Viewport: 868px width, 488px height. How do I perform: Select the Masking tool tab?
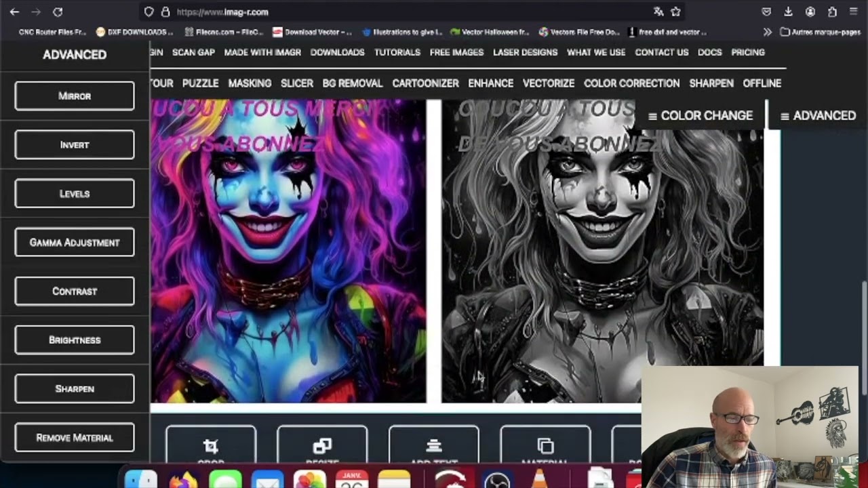pos(250,83)
